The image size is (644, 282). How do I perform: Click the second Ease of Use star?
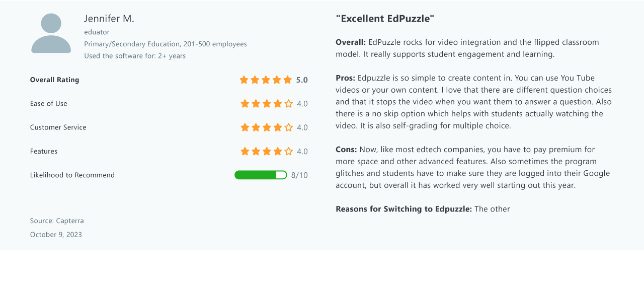[x=256, y=104]
